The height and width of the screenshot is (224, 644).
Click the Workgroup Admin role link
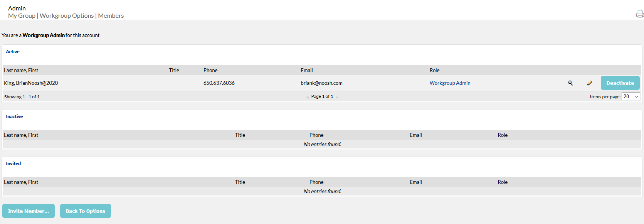pos(450,83)
